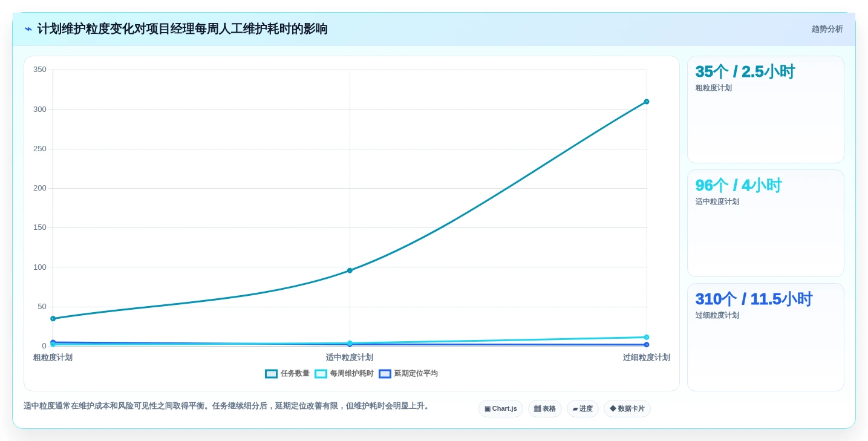Image resolution: width=868 pixels, height=441 pixels.
Task: Click the summary paragraph starting 适中粒度通常
Action: tap(227, 406)
